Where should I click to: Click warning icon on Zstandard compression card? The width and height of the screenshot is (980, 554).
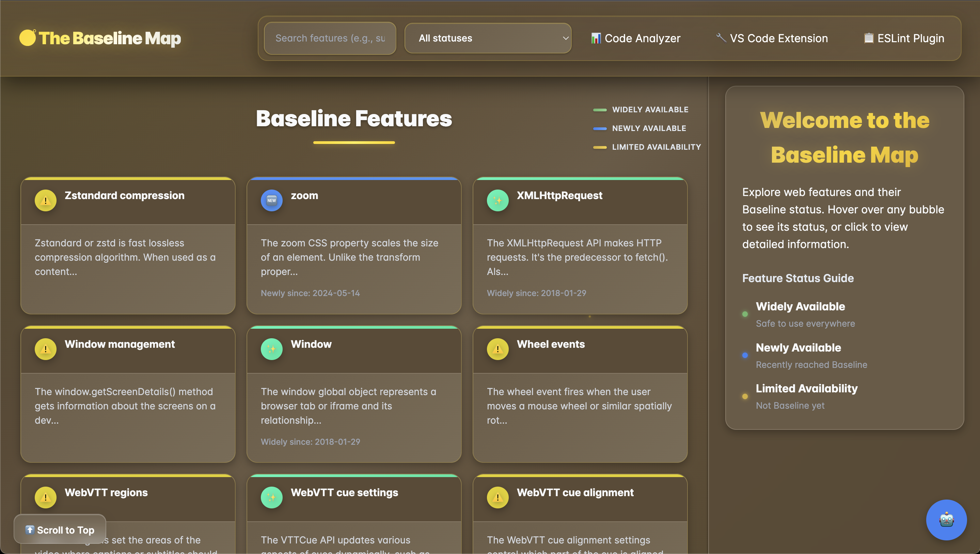coord(45,200)
